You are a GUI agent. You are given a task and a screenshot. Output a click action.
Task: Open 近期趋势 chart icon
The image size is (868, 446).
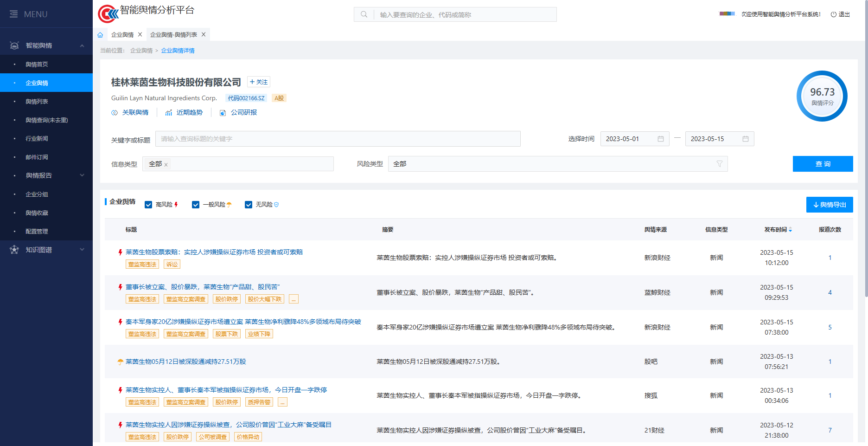click(x=169, y=113)
